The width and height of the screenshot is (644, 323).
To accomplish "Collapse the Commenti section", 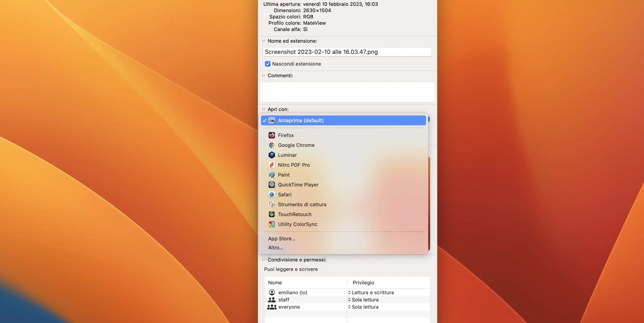I will click(263, 76).
